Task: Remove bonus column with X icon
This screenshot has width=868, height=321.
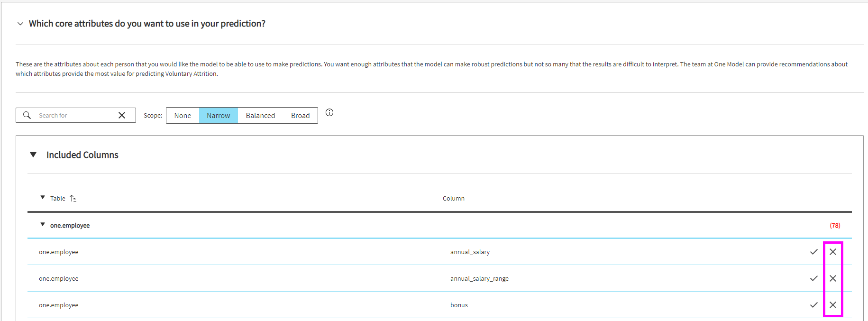Action: pyautogui.click(x=833, y=305)
